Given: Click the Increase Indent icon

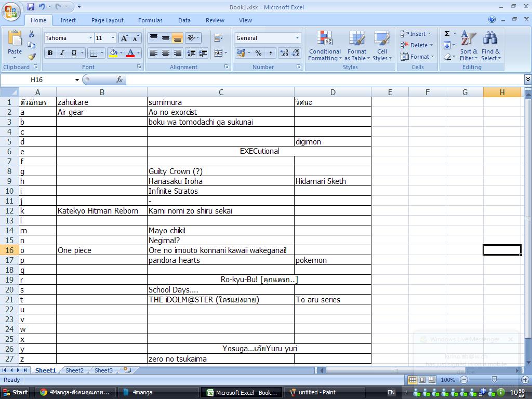Looking at the screenshot, I should [x=203, y=53].
